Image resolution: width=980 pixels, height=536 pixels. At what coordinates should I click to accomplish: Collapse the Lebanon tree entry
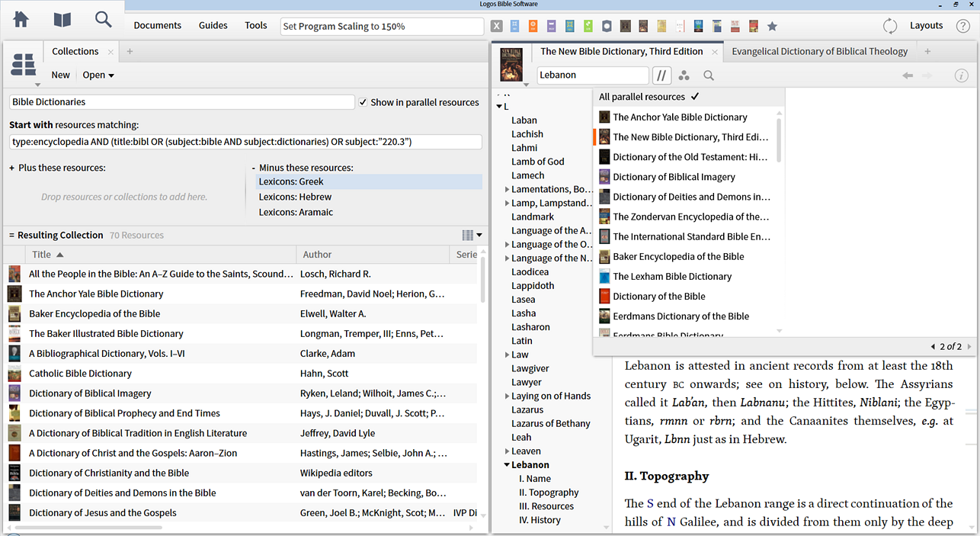pyautogui.click(x=507, y=464)
